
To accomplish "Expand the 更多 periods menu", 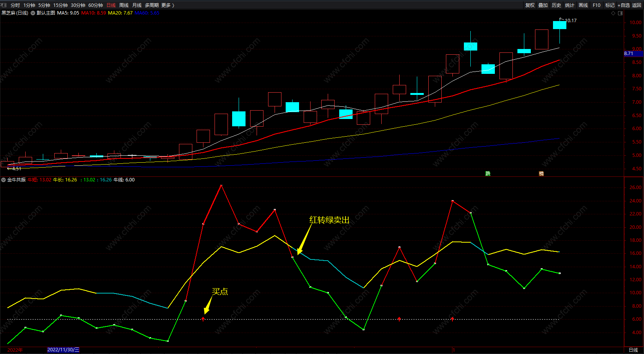I will 168,5.
